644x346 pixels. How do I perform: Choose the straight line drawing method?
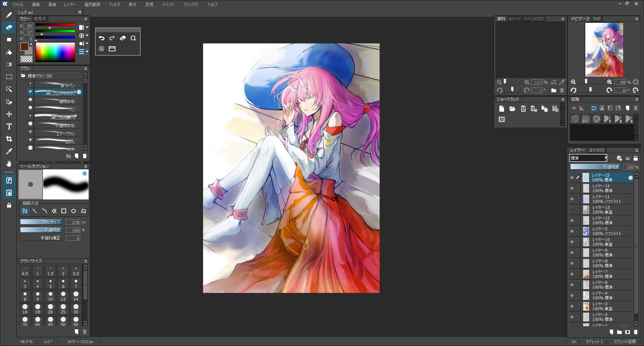(x=35, y=211)
